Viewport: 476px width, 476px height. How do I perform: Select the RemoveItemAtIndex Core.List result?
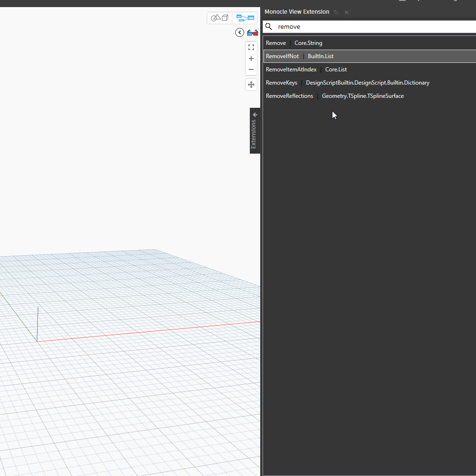(369, 69)
